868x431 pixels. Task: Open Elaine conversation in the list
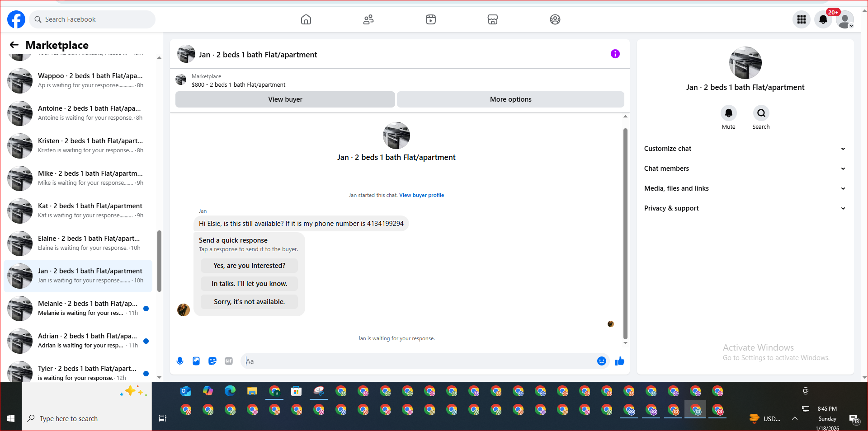[x=78, y=243]
